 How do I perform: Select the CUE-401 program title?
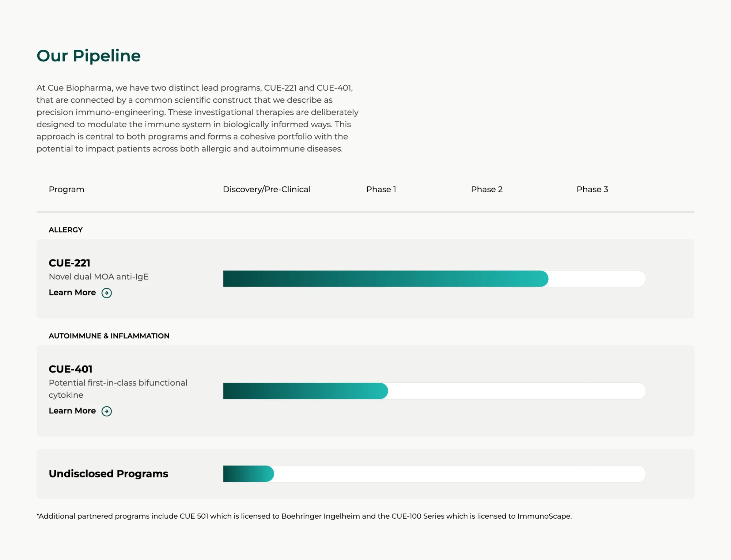[71, 369]
